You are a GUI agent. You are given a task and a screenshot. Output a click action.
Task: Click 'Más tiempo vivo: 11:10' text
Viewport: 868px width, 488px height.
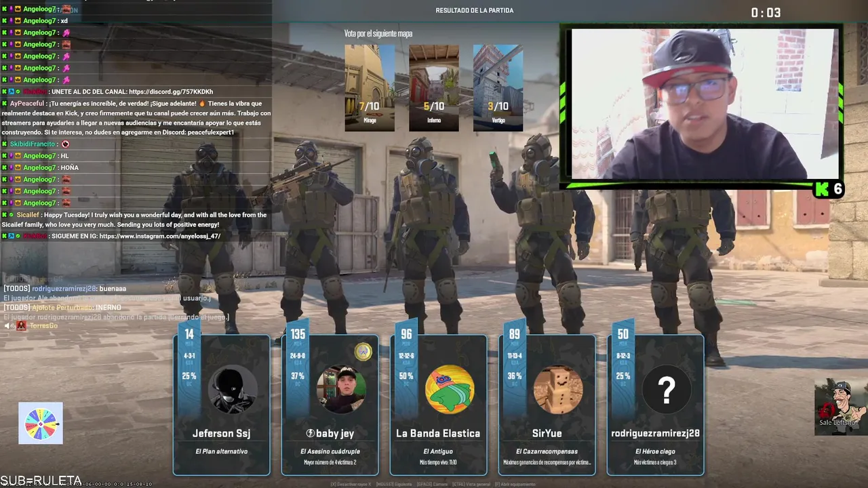coord(438,463)
